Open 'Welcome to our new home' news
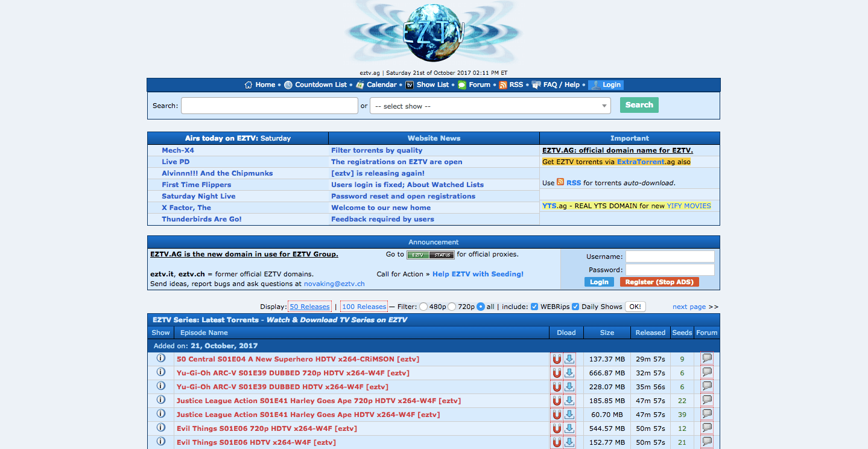 coord(381,208)
